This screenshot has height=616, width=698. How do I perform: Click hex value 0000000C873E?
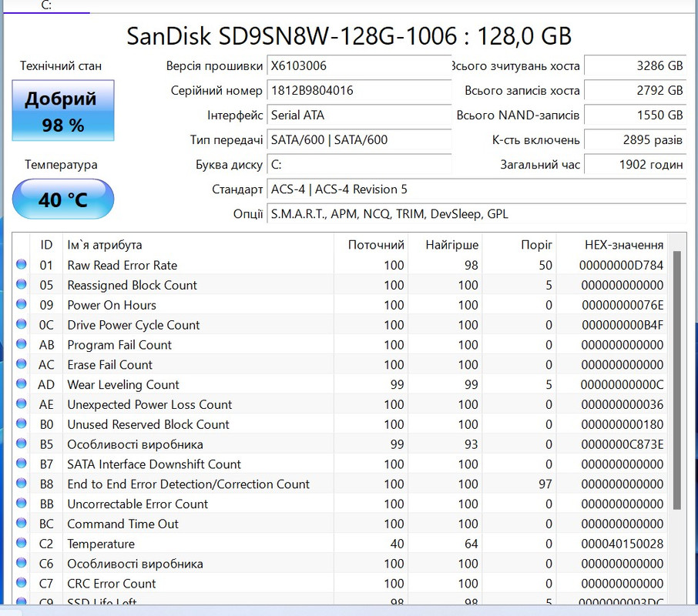622,444
